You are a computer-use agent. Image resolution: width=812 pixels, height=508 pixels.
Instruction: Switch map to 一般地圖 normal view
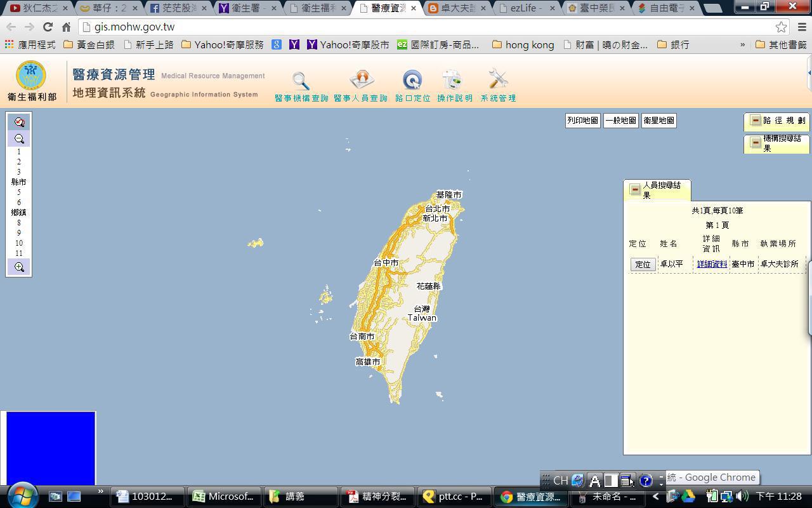tap(620, 121)
